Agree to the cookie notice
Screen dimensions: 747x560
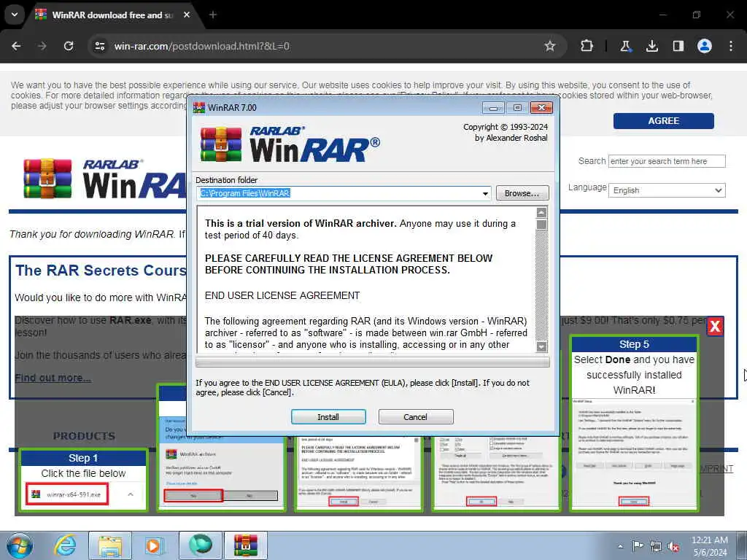point(663,121)
